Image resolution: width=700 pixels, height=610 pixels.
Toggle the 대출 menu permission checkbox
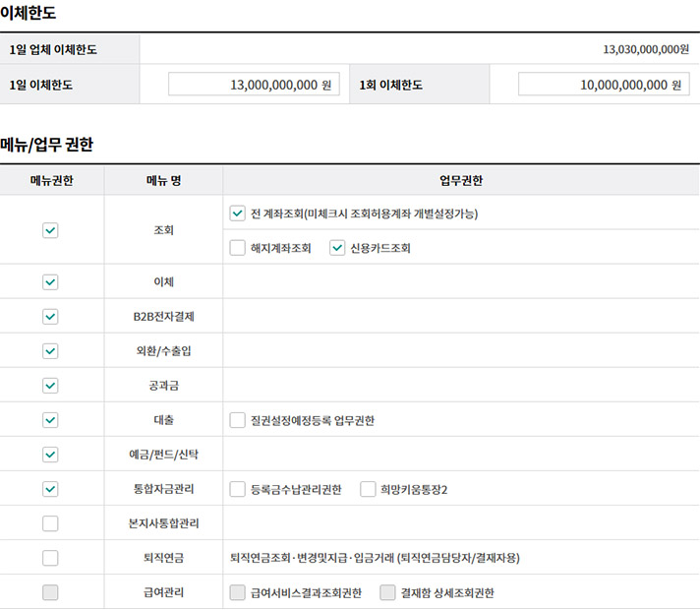pos(50,420)
